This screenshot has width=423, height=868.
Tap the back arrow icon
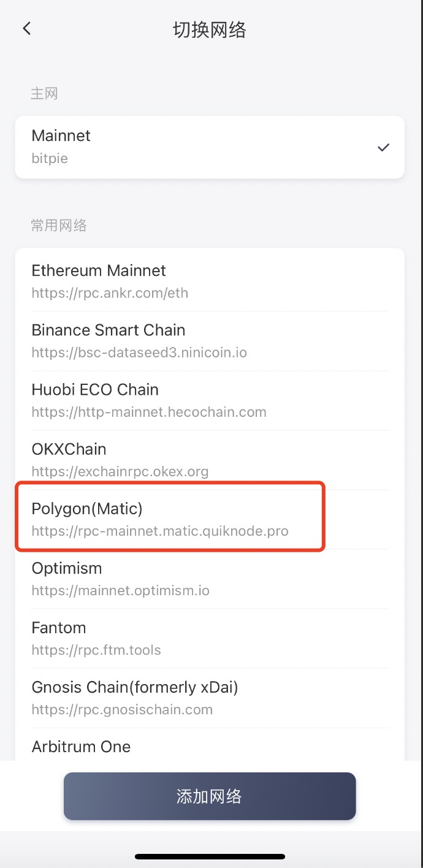tap(26, 29)
